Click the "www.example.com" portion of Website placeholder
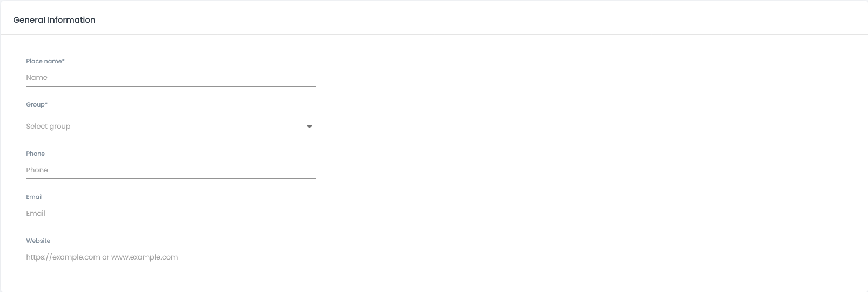Viewport: 868px width, 292px height. tap(144, 257)
